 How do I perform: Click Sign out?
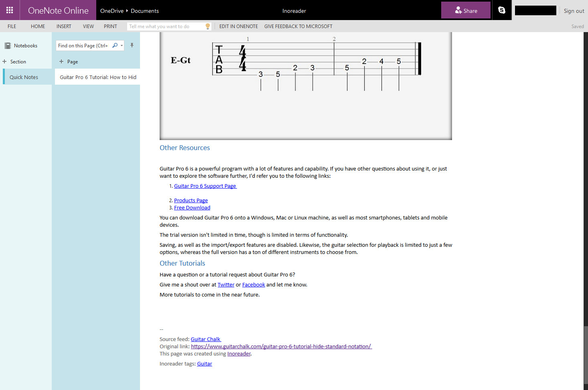574,11
